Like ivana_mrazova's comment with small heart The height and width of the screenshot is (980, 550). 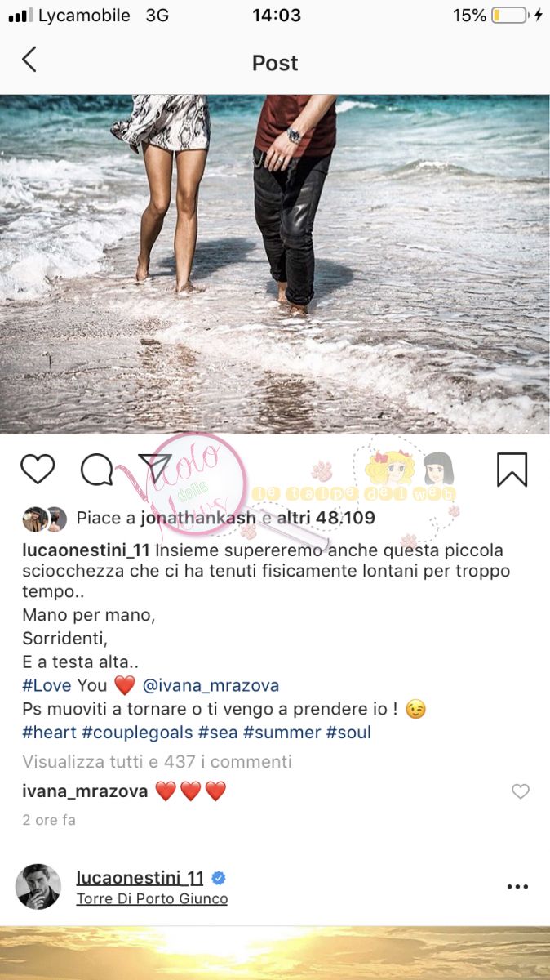tap(520, 791)
